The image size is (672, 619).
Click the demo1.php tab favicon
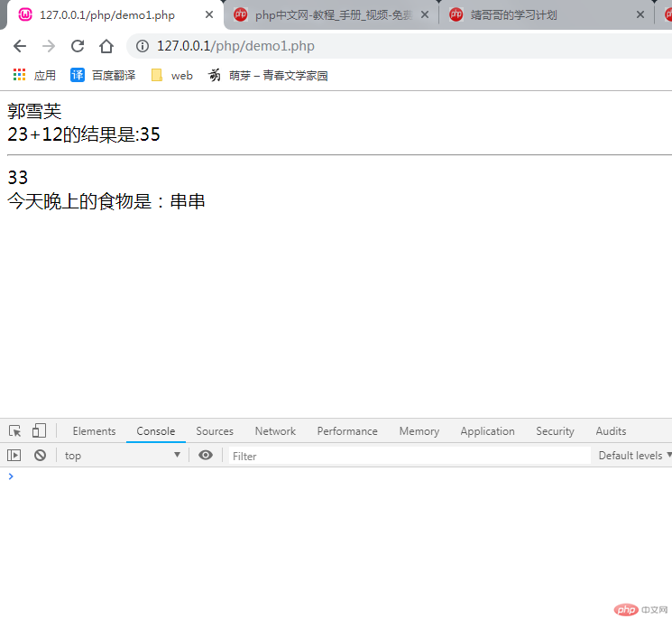tap(25, 15)
